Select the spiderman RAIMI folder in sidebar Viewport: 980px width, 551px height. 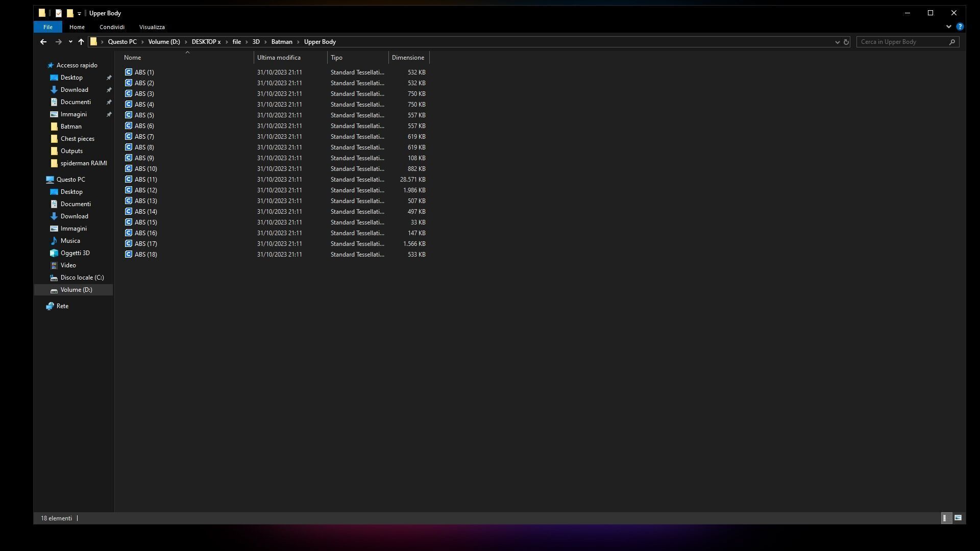pyautogui.click(x=84, y=163)
